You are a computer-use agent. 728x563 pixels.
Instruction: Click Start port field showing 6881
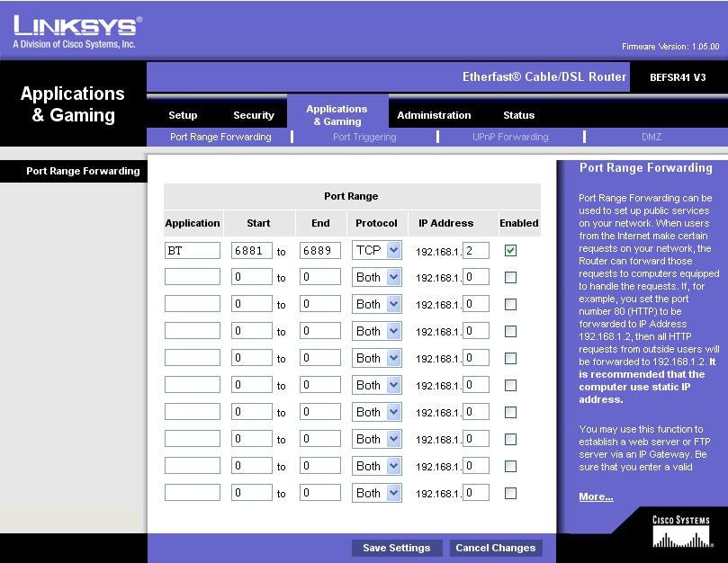(x=252, y=251)
